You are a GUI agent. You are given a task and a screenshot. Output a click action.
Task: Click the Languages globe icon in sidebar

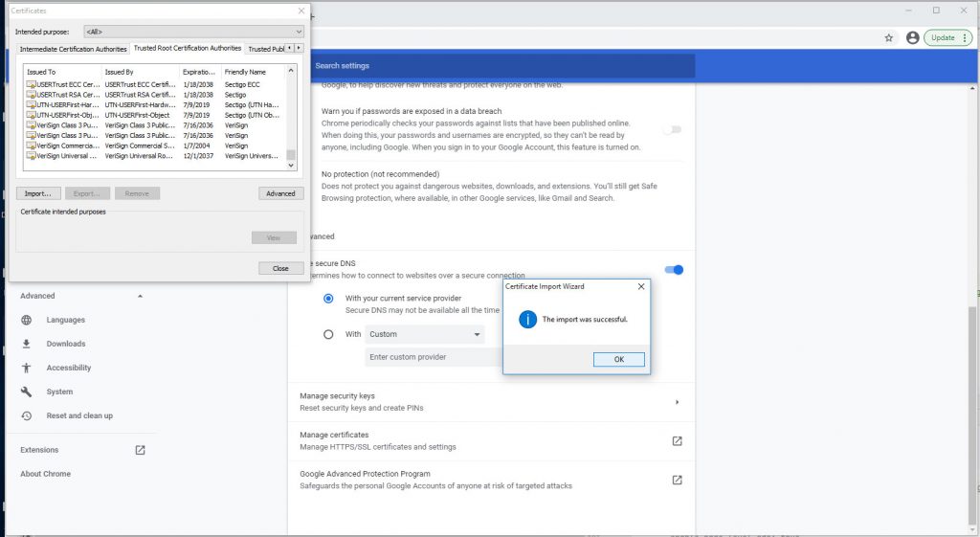click(26, 320)
